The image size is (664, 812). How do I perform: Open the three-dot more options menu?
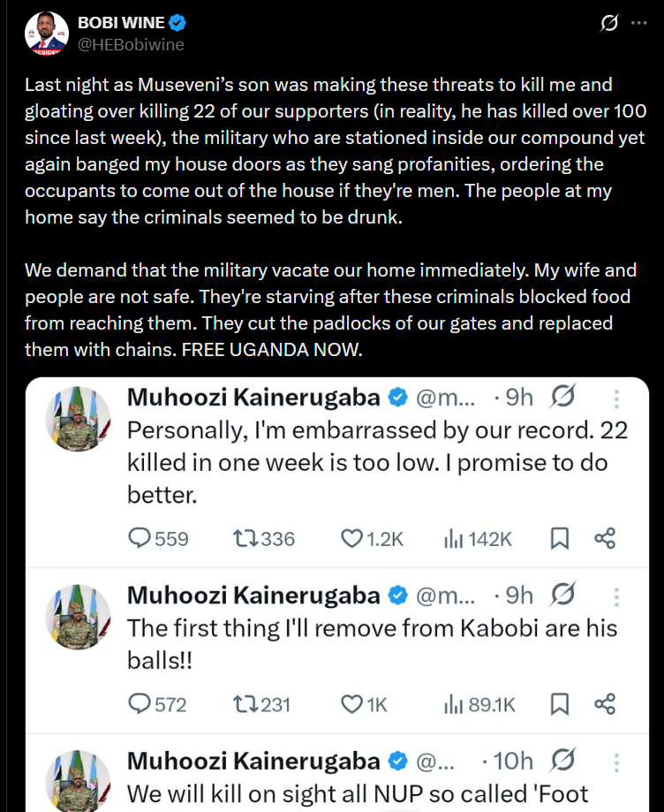tap(638, 24)
